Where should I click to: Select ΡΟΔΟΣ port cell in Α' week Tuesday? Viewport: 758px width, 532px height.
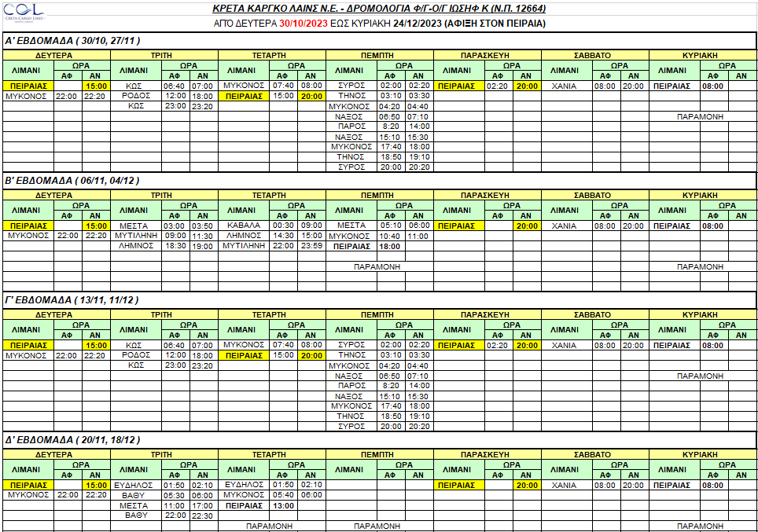136,96
